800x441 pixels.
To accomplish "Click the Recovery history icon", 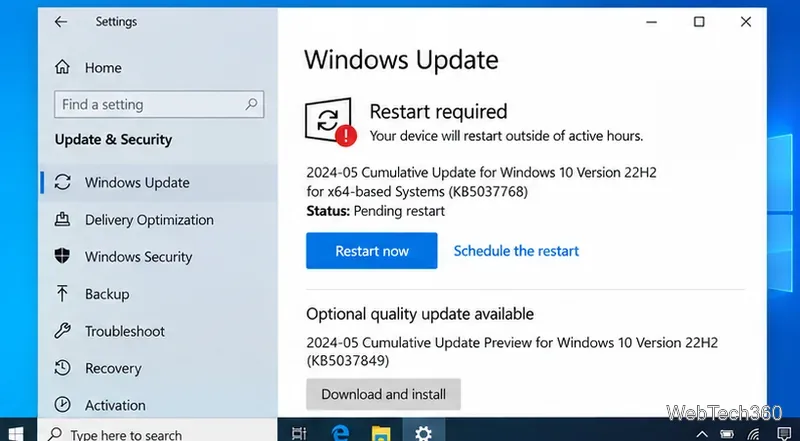I will click(62, 368).
